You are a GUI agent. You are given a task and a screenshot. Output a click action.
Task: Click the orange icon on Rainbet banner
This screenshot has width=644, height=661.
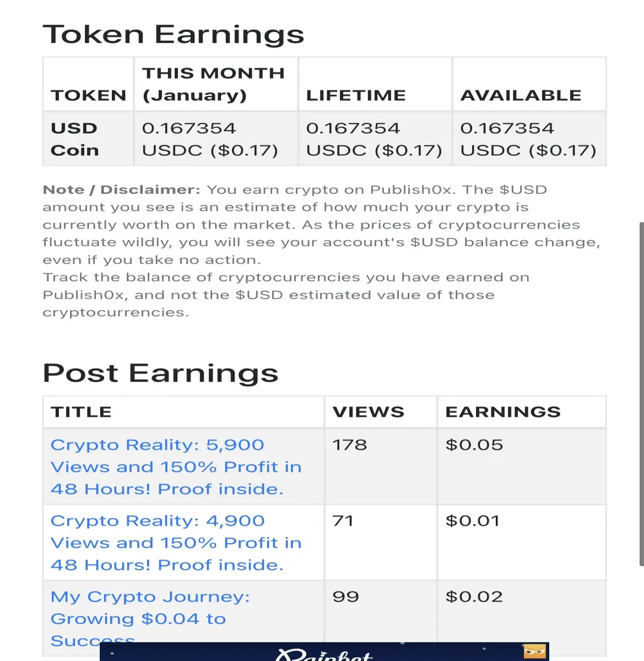click(x=534, y=651)
